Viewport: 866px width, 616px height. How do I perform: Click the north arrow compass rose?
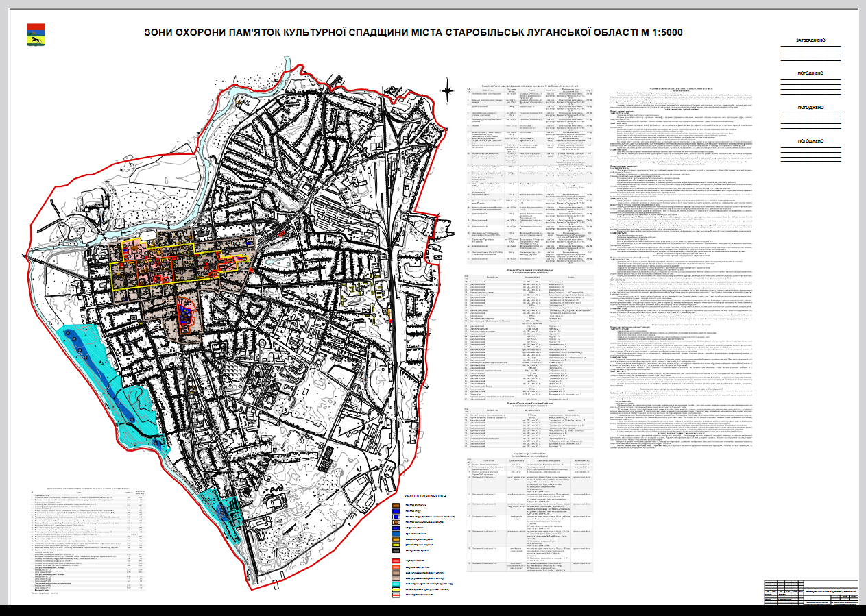[x=448, y=89]
